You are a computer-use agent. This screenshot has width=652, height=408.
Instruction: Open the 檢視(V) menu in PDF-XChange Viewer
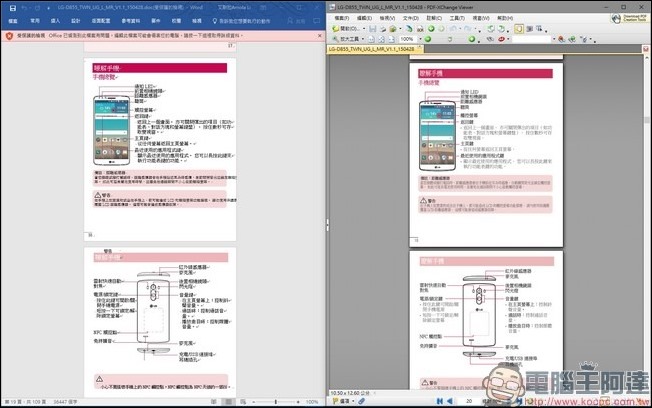(387, 18)
